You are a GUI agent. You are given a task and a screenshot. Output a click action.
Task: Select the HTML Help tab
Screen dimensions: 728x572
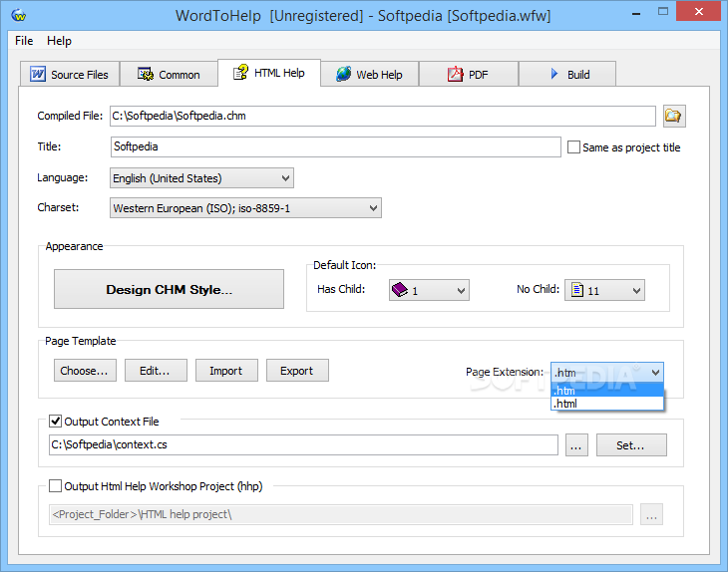(269, 73)
